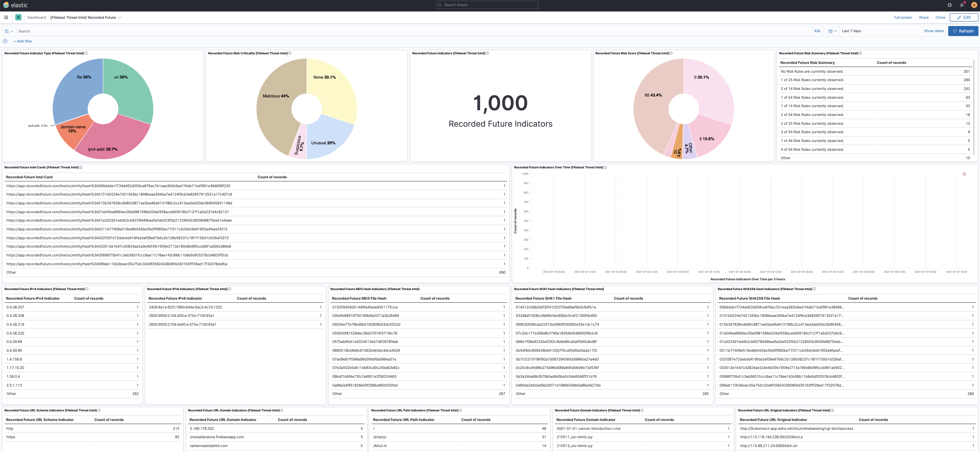980x452 pixels.
Task: Toggle the hamburger navigation menu
Action: point(6,17)
